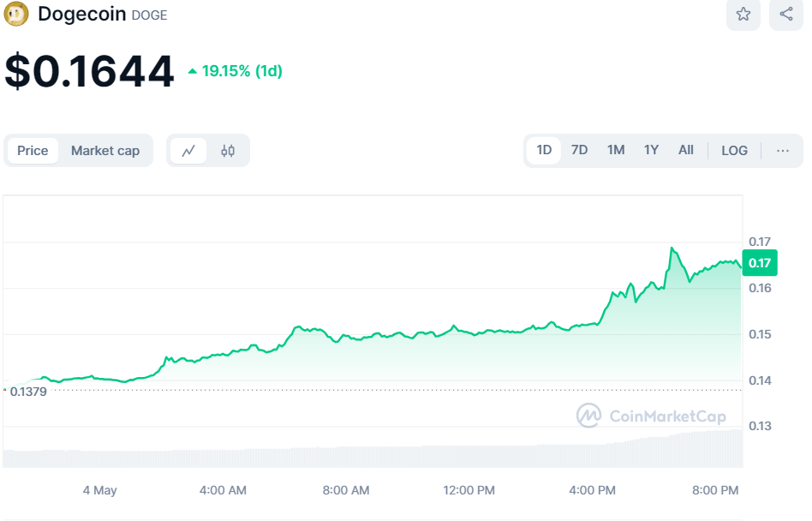
Task: Toggle LOG scale on chart
Action: pos(734,151)
